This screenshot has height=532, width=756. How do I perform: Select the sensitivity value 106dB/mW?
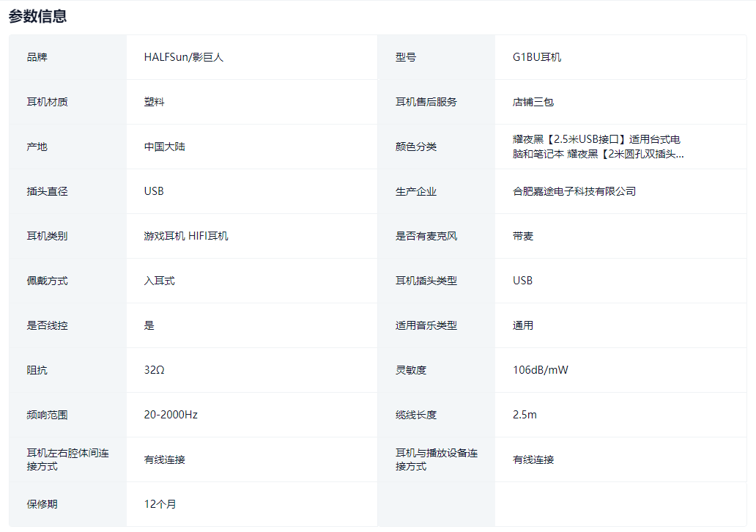pos(541,370)
